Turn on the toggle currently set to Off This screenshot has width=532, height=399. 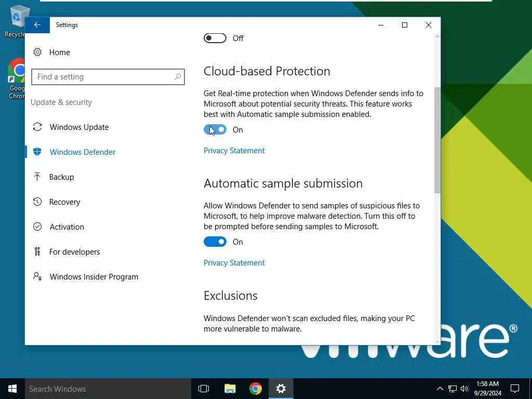click(215, 38)
